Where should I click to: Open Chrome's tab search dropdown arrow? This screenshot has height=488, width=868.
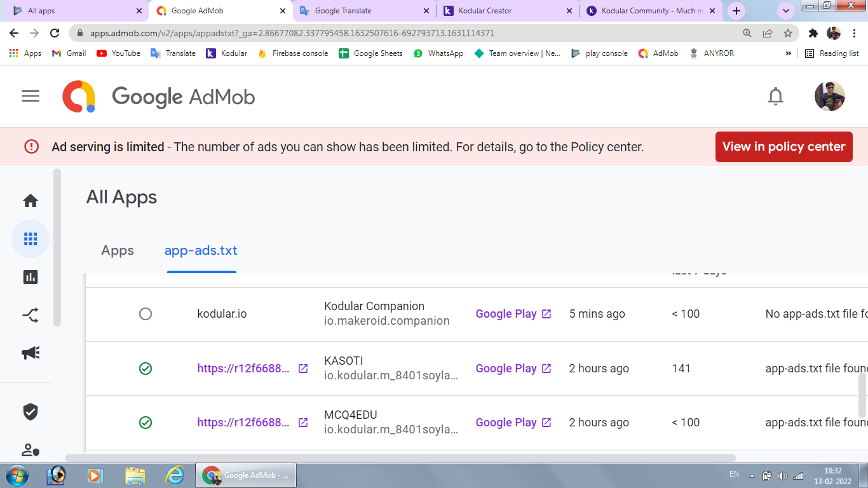[x=786, y=11]
